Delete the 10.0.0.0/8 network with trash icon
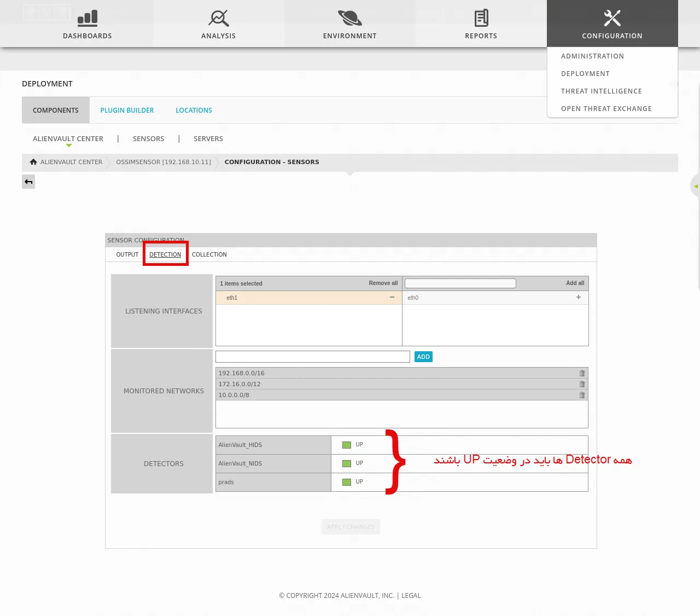The width and height of the screenshot is (700, 616). pyautogui.click(x=582, y=395)
